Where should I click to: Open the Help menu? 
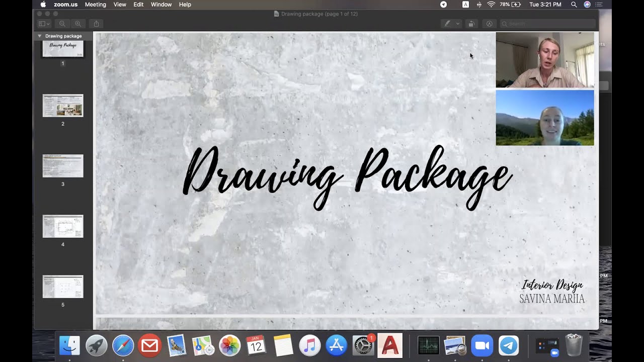click(185, 5)
